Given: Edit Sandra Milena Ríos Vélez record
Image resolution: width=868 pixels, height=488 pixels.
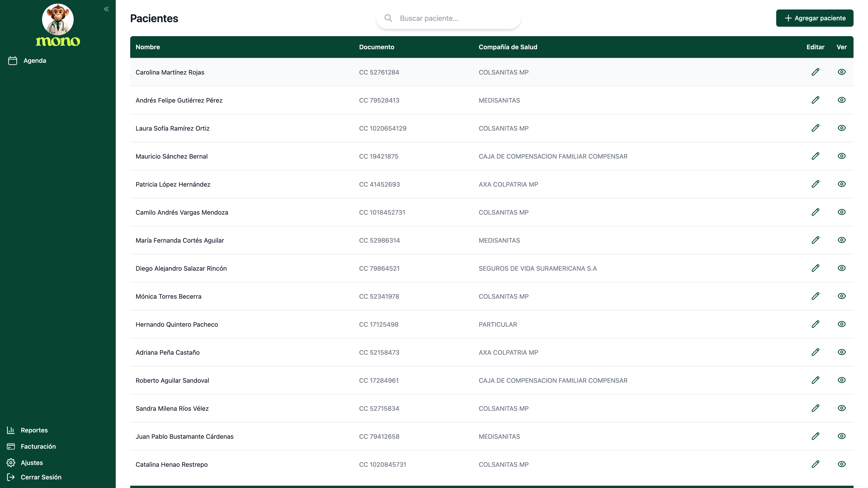Looking at the screenshot, I should pyautogui.click(x=815, y=408).
